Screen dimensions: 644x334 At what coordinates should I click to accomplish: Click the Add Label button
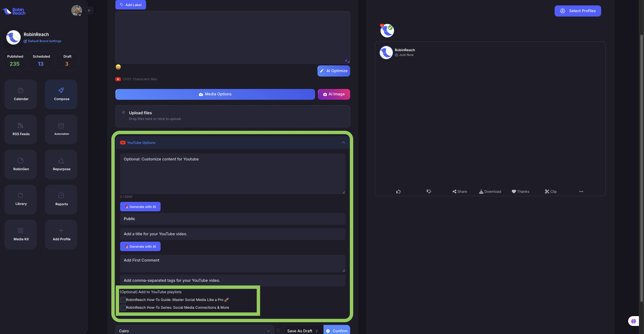pyautogui.click(x=131, y=5)
